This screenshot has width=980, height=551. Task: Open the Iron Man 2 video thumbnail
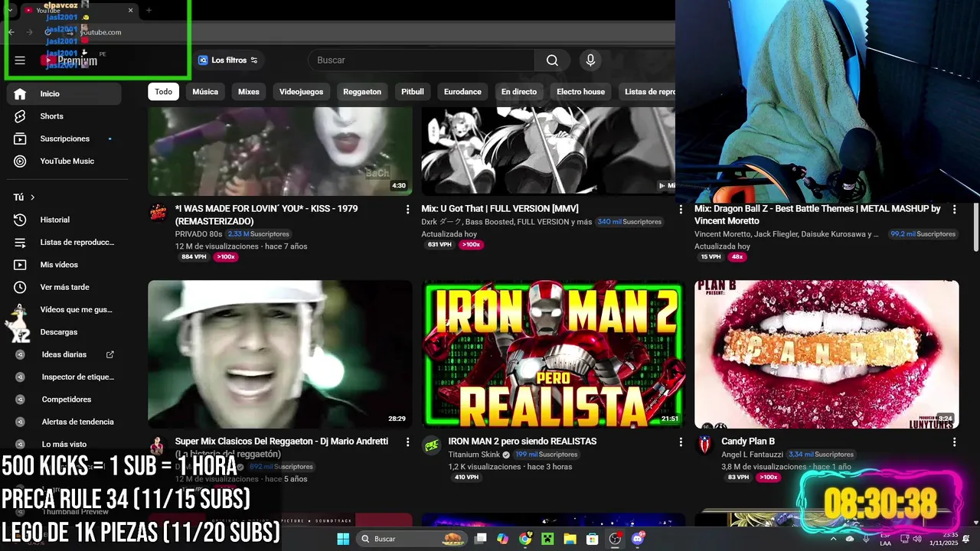(554, 354)
